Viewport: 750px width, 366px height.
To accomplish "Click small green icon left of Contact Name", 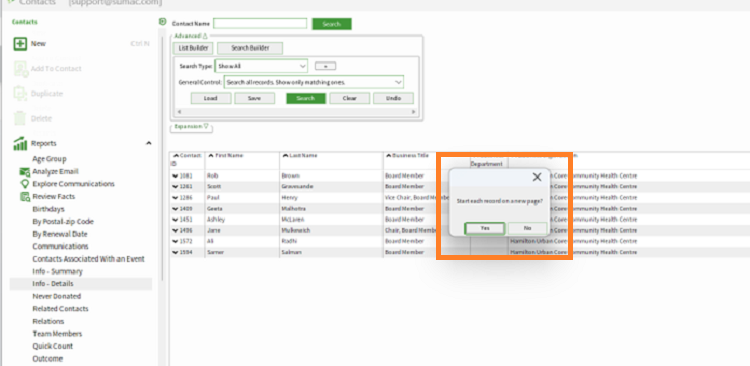I will (x=163, y=22).
